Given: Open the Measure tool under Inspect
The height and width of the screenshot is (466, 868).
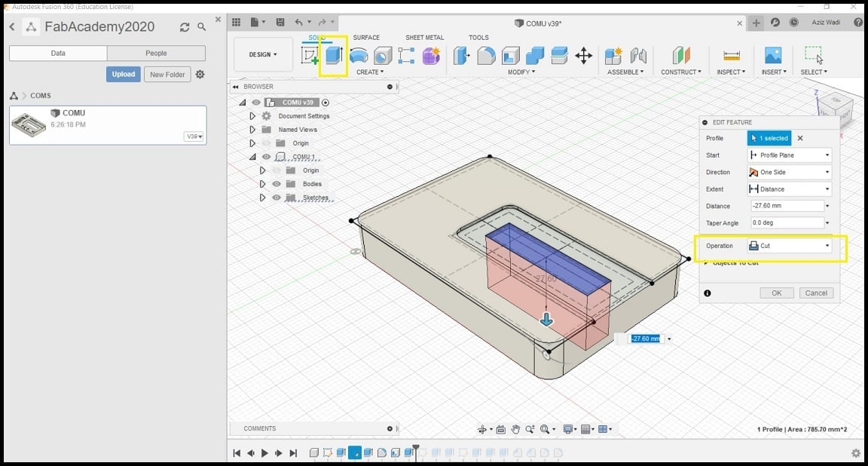Looking at the screenshot, I should tap(731, 56).
